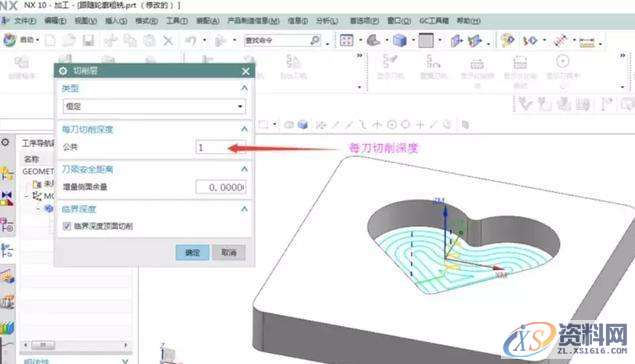Open the 窗口(O) menu

(399, 21)
